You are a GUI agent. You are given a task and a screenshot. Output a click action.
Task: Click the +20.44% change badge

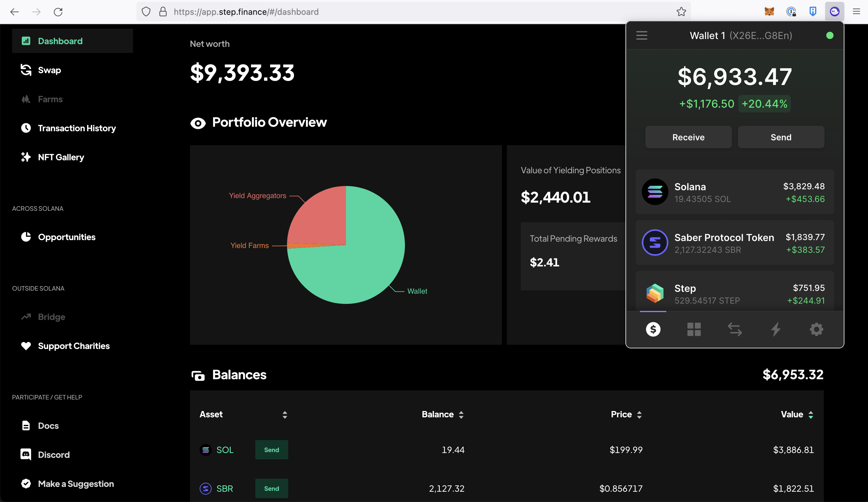tap(764, 104)
